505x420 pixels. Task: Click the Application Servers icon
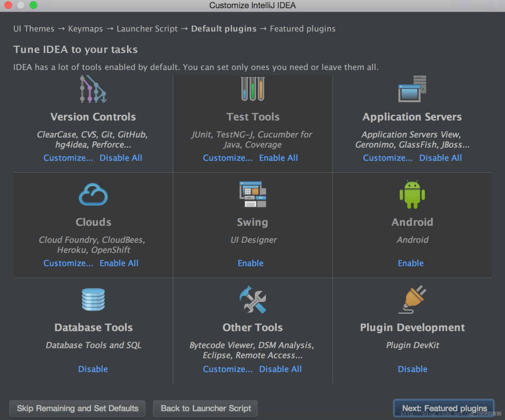tap(412, 89)
